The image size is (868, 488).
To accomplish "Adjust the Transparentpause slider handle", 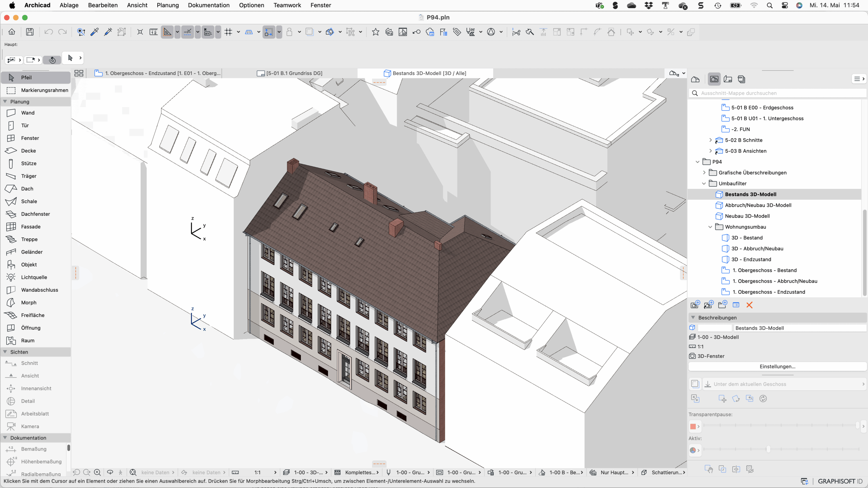I will click(858, 425).
